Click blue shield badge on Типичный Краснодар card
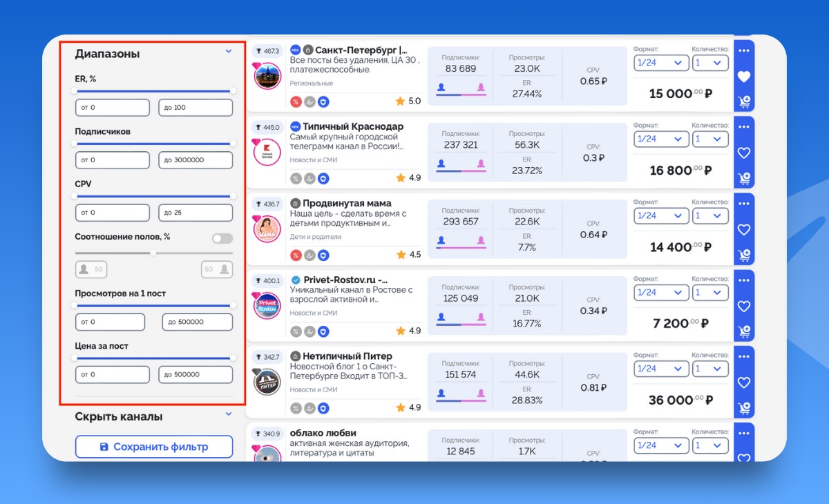Image resolution: width=829 pixels, height=504 pixels. tap(323, 178)
